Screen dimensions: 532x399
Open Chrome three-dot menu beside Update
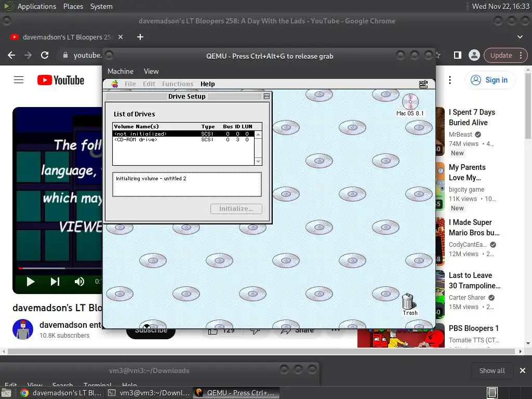[521, 55]
